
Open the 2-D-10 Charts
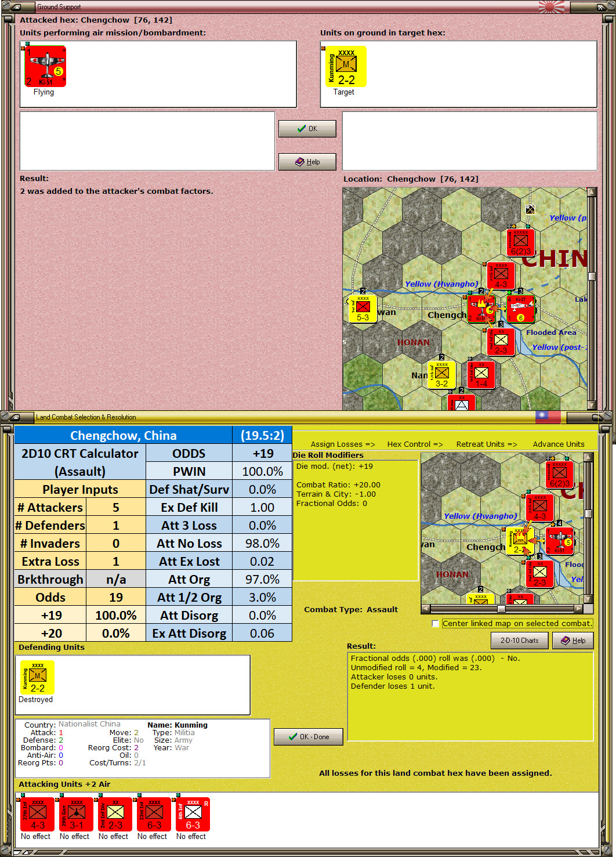tap(520, 641)
